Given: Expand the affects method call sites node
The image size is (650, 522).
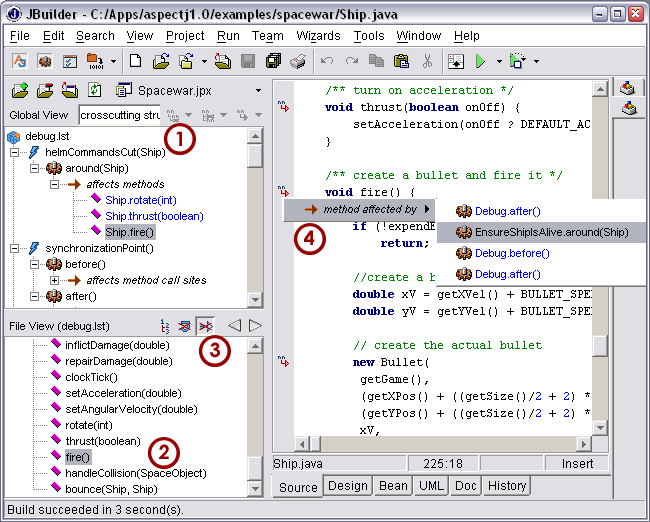Looking at the screenshot, I should (x=54, y=280).
